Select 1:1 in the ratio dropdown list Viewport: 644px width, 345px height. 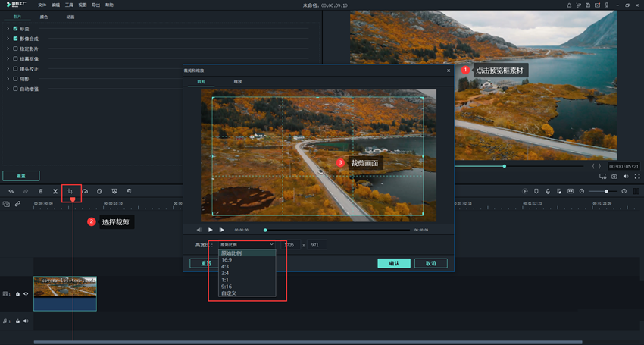[247, 280]
